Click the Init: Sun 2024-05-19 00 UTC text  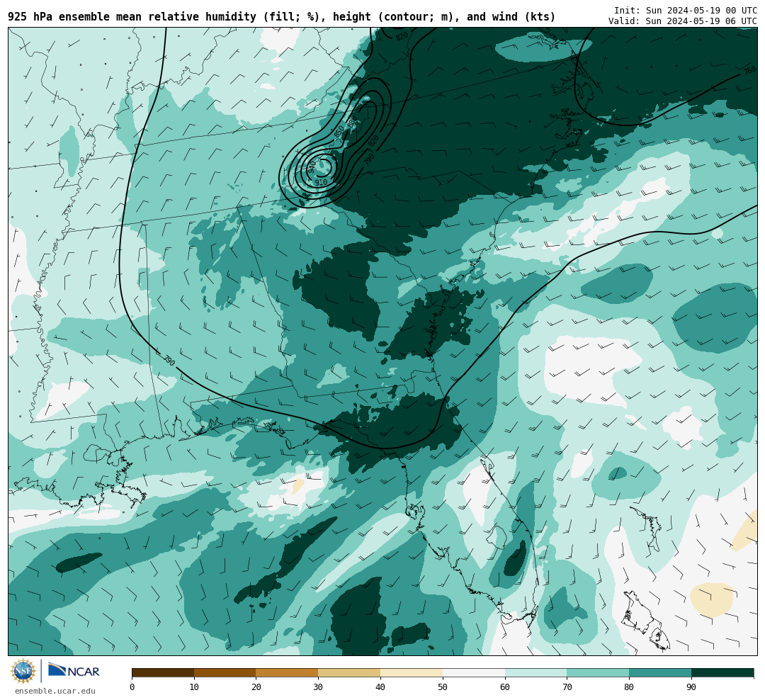pyautogui.click(x=686, y=11)
